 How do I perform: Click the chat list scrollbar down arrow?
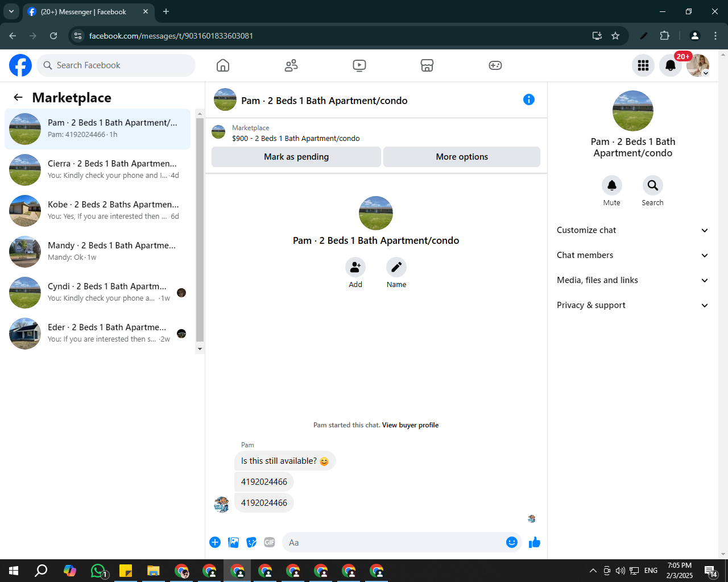point(200,348)
